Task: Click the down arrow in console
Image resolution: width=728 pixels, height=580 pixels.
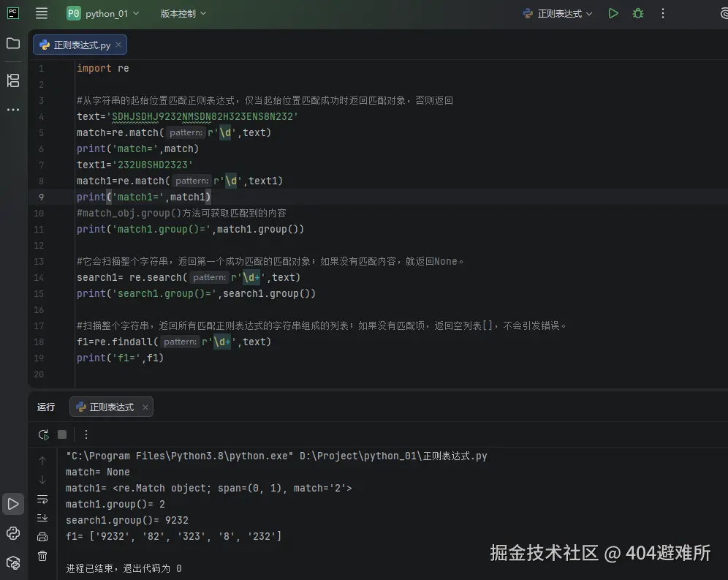Action: pos(42,480)
